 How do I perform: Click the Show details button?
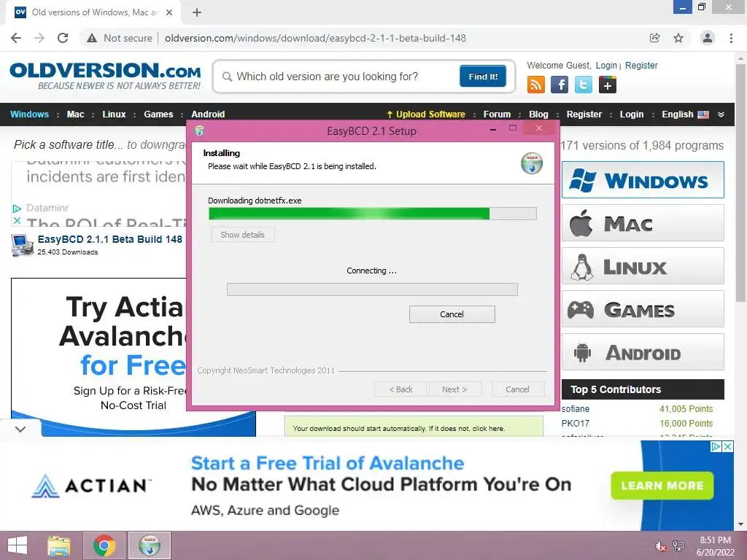pos(242,235)
